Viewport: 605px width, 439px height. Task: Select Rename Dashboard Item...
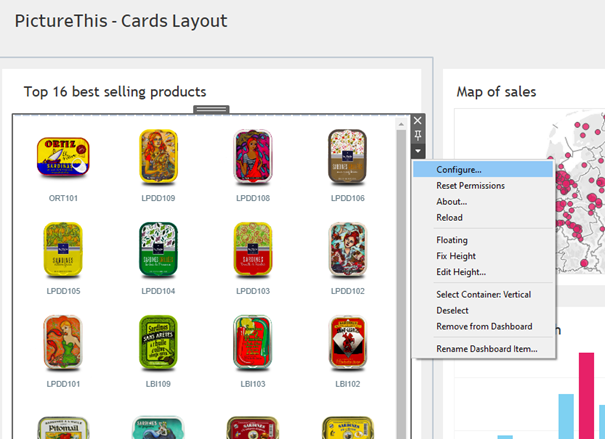pyautogui.click(x=487, y=349)
